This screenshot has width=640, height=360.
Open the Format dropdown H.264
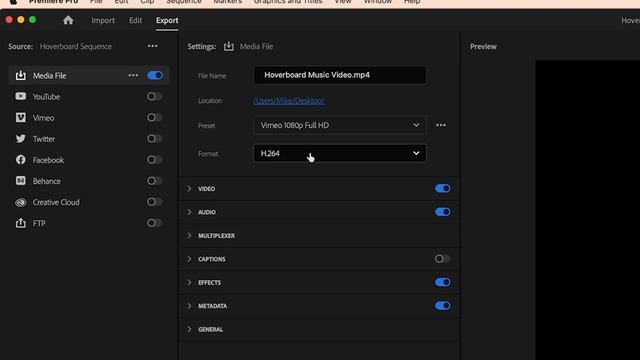[340, 153]
